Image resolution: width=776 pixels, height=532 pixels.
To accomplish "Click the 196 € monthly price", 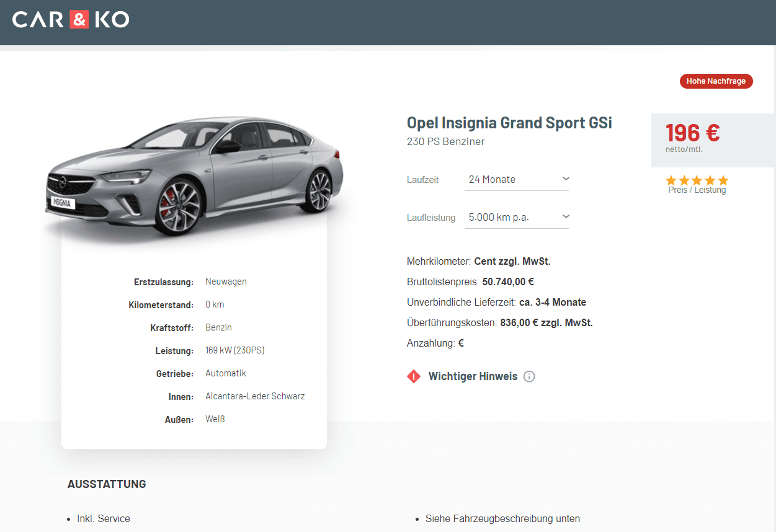I will [692, 133].
